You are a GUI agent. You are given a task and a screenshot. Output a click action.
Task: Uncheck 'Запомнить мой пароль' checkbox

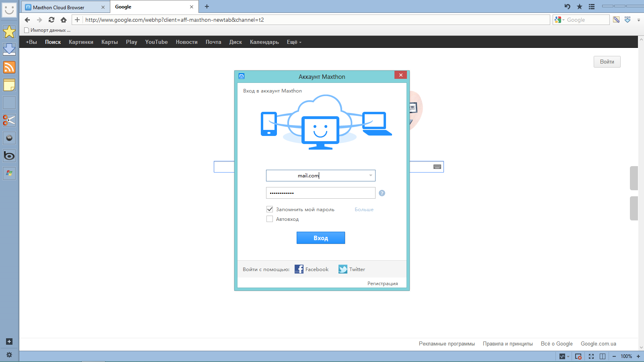(270, 209)
